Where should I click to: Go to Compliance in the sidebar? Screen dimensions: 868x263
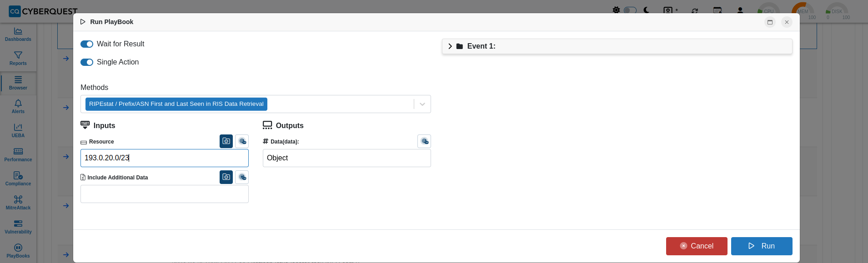coord(18,179)
